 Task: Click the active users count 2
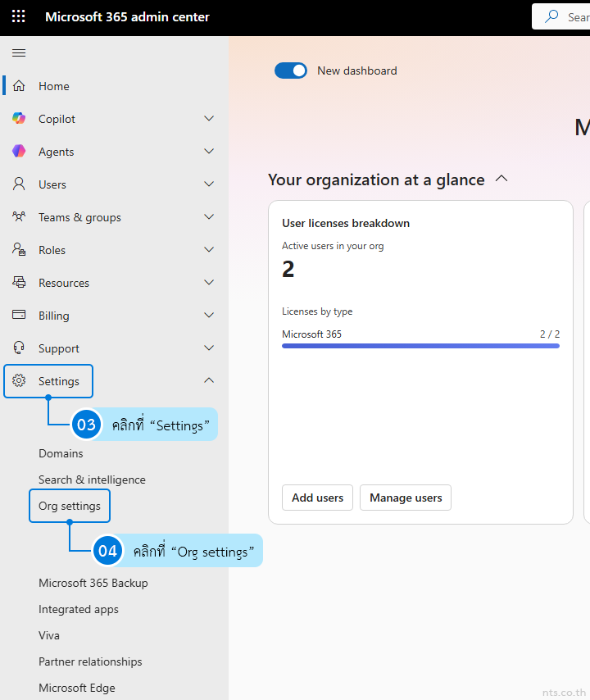[288, 269]
